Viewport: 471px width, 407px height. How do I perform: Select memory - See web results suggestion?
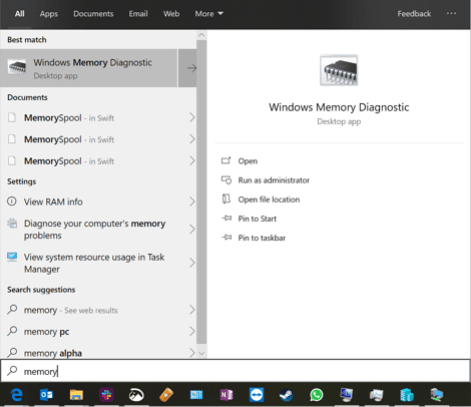tap(98, 310)
